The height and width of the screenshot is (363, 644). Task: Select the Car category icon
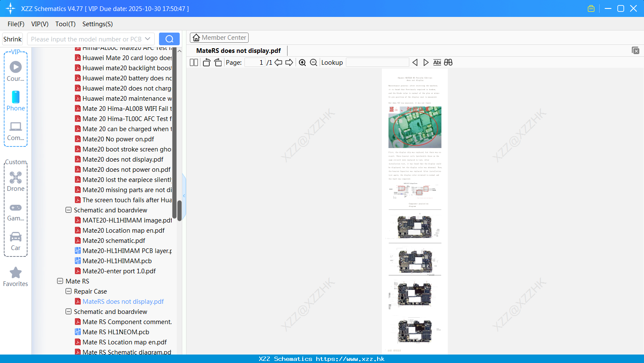tap(16, 241)
